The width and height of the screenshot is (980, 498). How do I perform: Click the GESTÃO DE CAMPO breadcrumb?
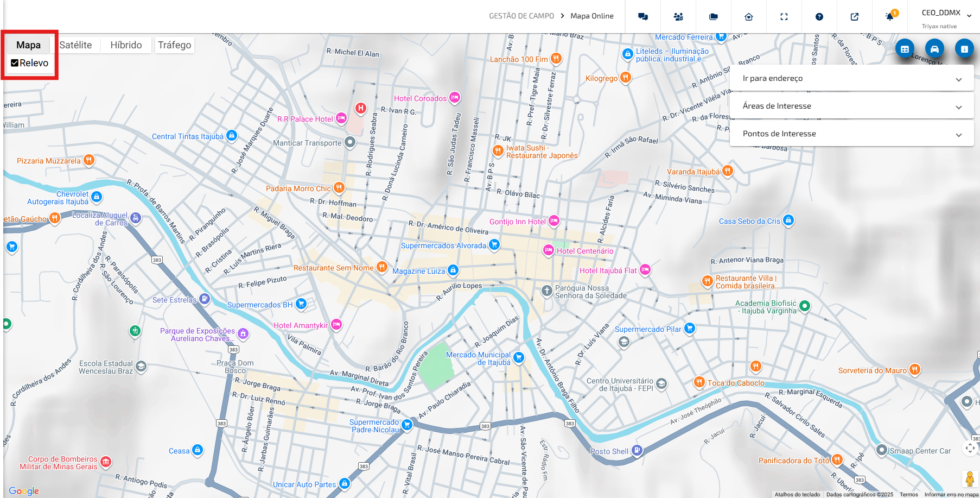521,16
